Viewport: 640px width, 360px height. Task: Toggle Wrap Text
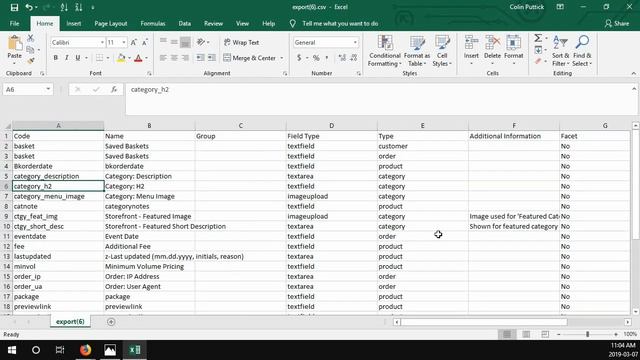coord(241,42)
